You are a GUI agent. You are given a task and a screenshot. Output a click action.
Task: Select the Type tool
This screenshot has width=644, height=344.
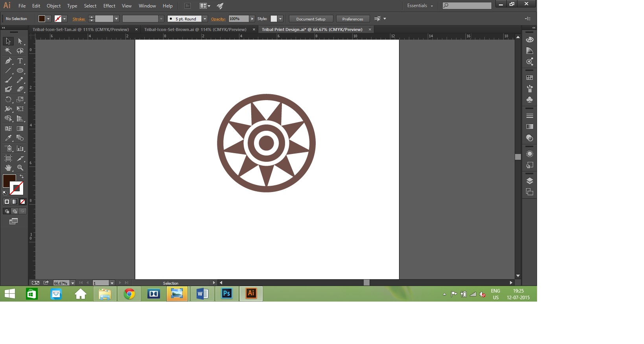coord(20,61)
